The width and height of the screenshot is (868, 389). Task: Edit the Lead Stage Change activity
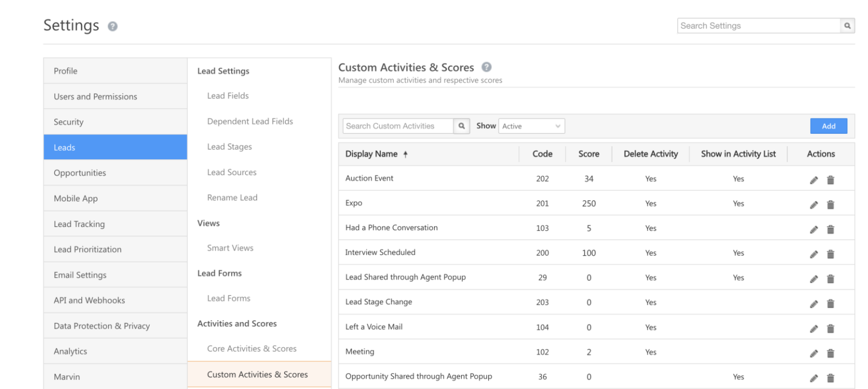814,304
